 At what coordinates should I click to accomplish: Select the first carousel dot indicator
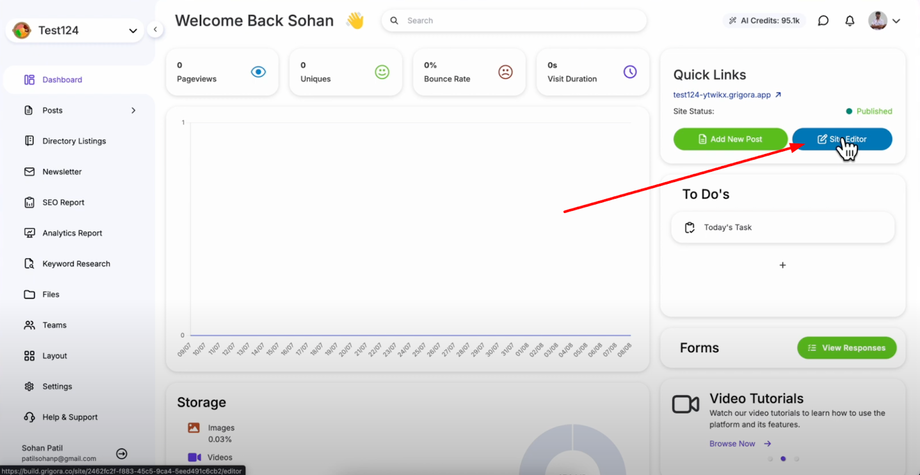[x=770, y=459]
